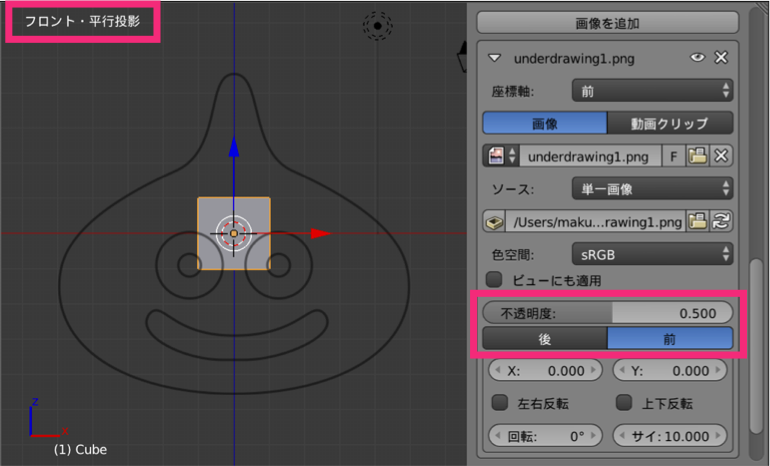Collapse the underdrawing1.png section triangle

click(x=494, y=59)
